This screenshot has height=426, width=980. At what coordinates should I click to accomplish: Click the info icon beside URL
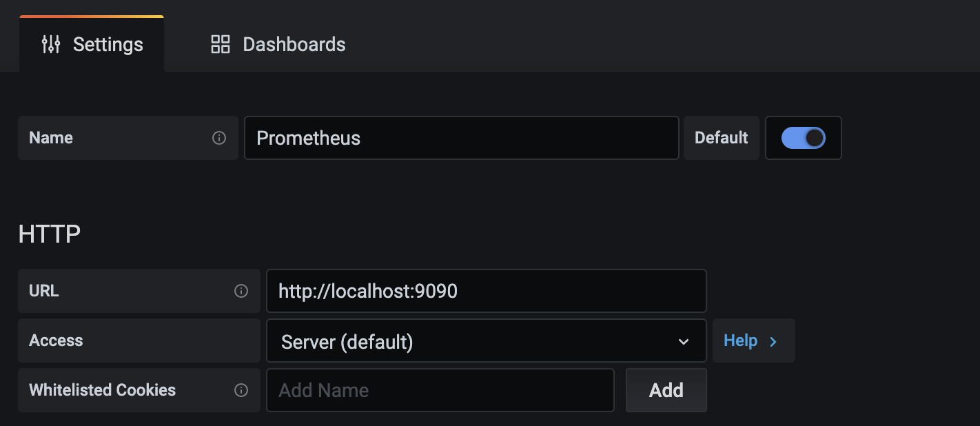click(241, 291)
